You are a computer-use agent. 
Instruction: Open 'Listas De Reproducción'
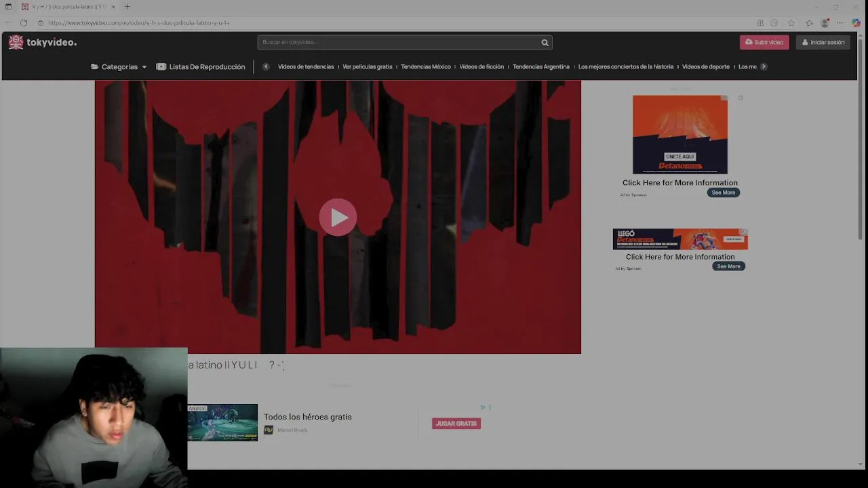click(x=201, y=66)
